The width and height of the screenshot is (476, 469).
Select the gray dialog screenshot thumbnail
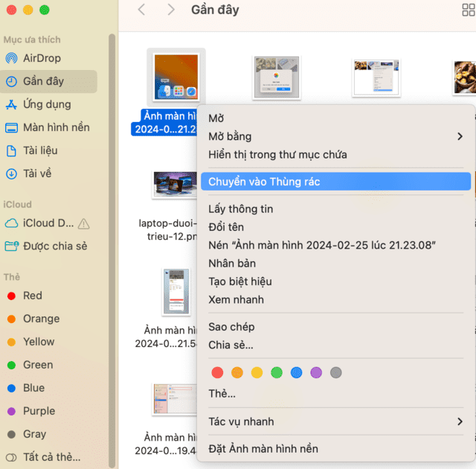(x=277, y=77)
